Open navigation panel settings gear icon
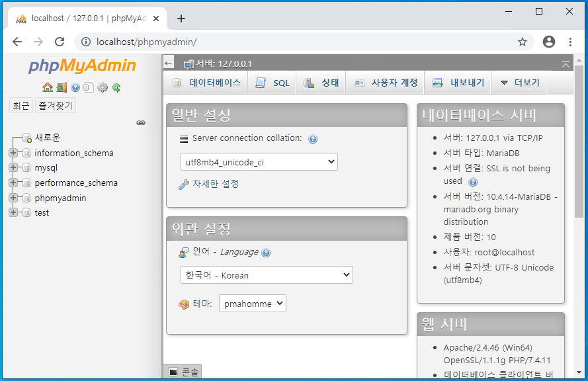588x381 pixels. [103, 87]
